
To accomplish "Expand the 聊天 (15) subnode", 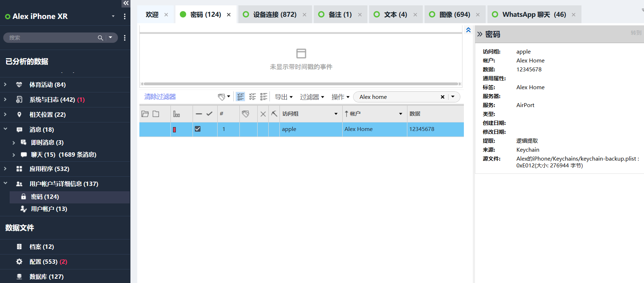I will [14, 155].
